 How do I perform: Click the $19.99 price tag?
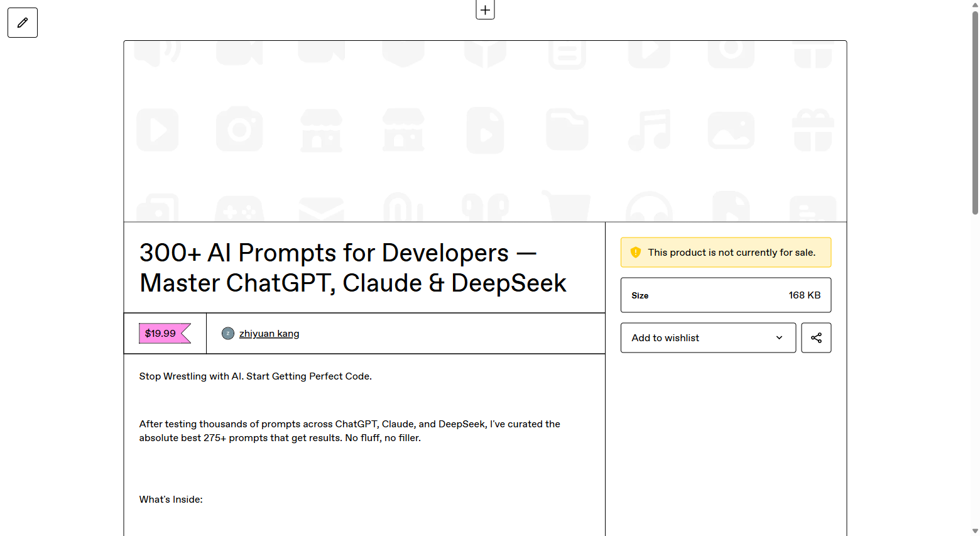165,334
